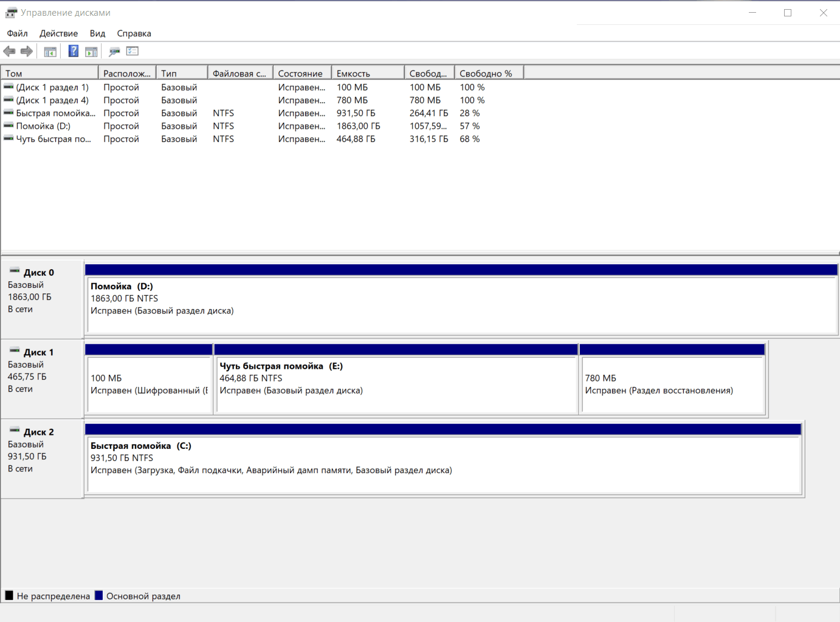Open the blue question mark Help icon

pyautogui.click(x=74, y=51)
